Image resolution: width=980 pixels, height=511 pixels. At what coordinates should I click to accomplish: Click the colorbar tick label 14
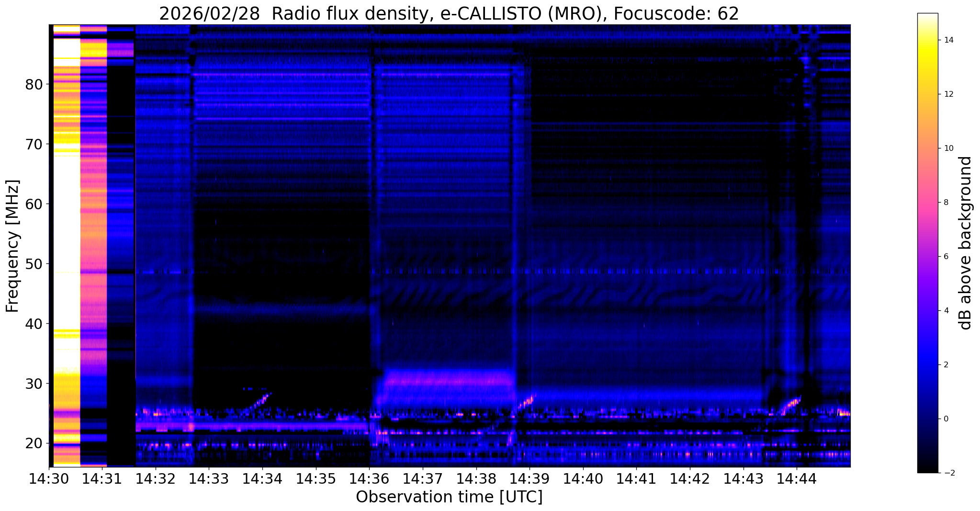[x=948, y=40]
